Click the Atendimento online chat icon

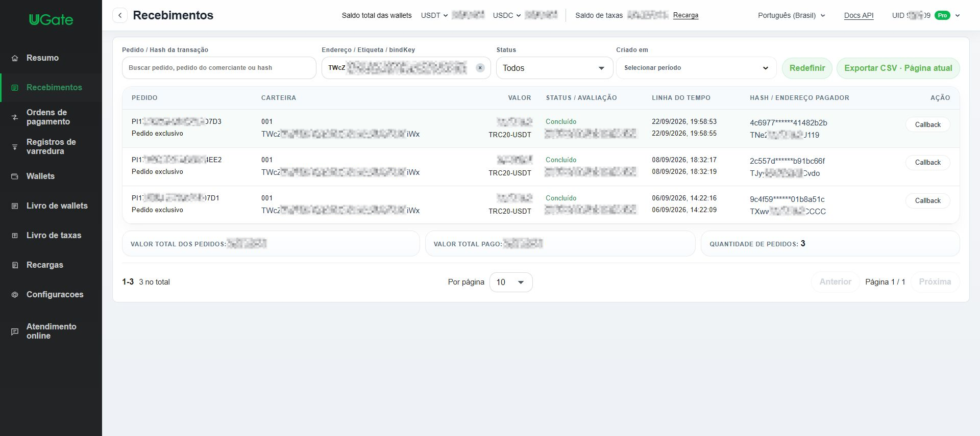(x=15, y=331)
